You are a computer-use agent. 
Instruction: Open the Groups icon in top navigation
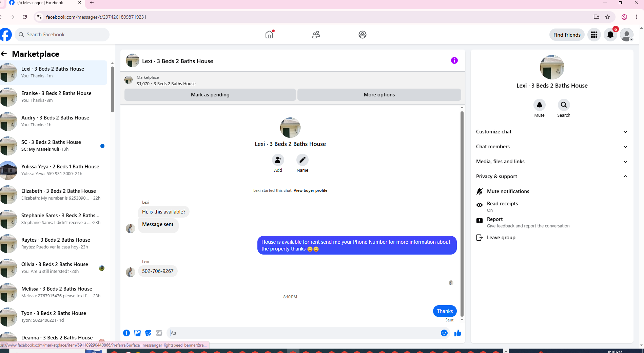click(x=363, y=35)
